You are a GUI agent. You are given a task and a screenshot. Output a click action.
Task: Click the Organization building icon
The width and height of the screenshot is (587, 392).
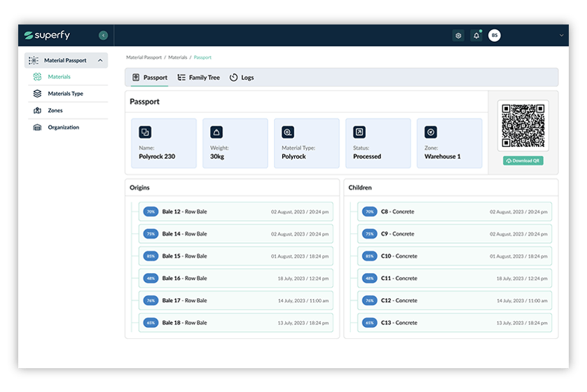pyautogui.click(x=38, y=127)
